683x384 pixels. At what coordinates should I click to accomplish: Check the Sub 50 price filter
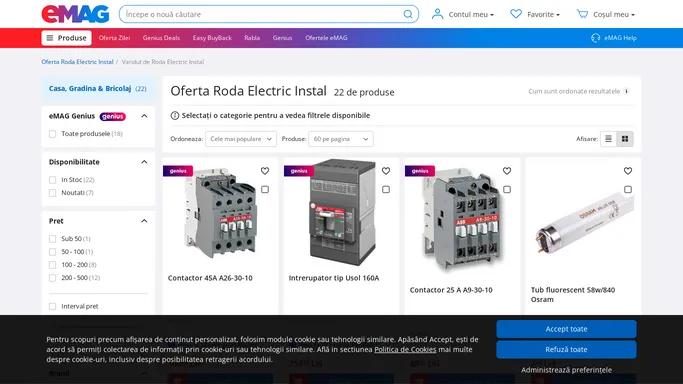click(53, 239)
